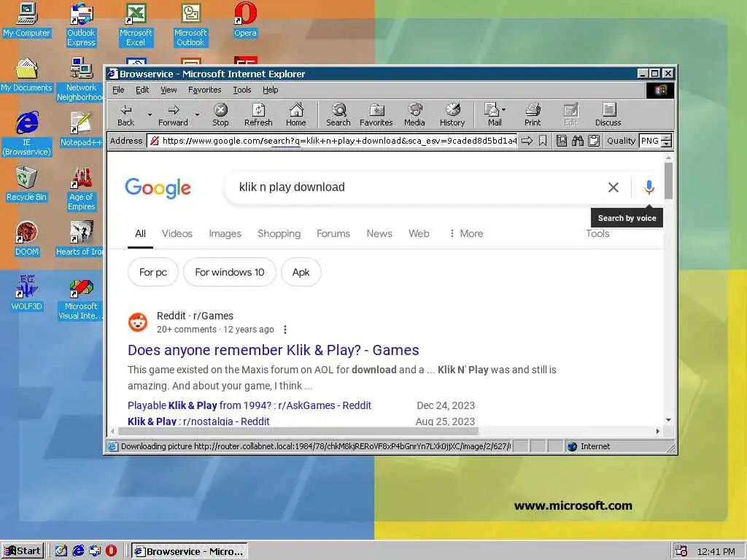Open the Notepad++ desktop shortcut
The width and height of the screenshot is (747, 560).
(x=81, y=130)
